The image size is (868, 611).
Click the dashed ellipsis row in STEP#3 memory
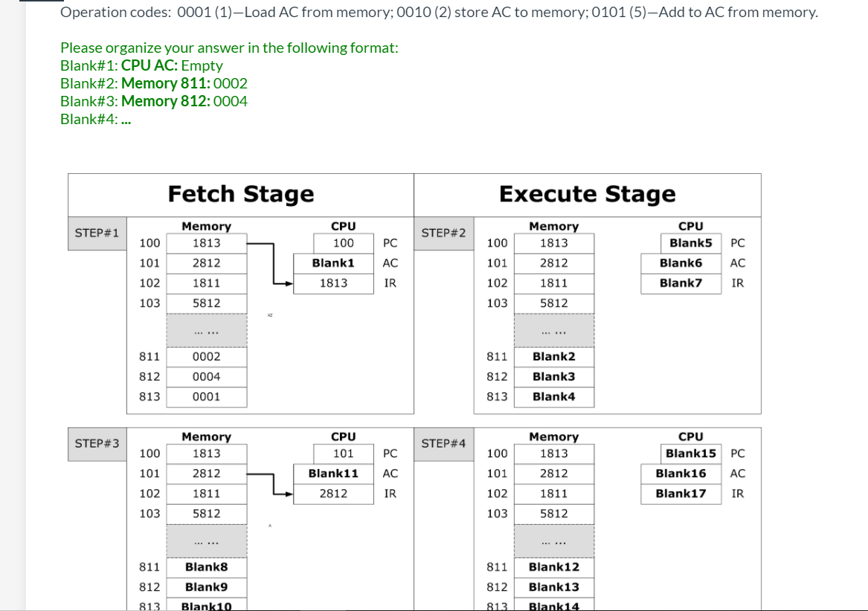207,541
